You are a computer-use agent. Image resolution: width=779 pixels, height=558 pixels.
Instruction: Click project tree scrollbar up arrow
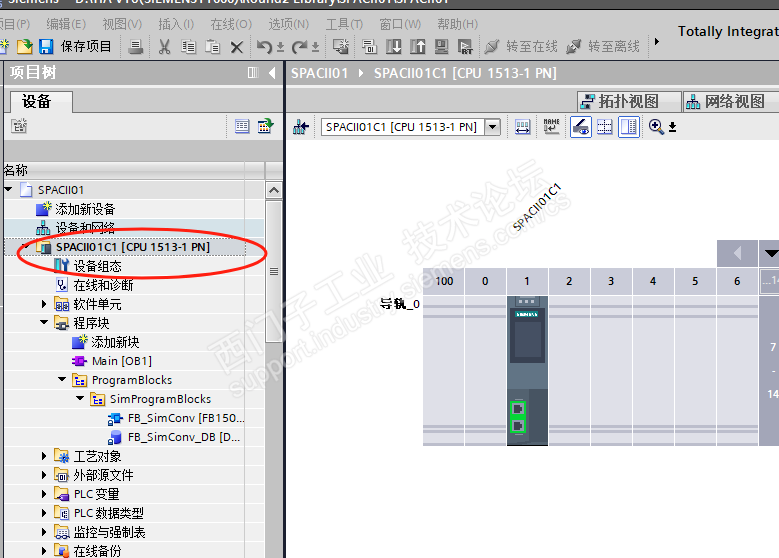tap(274, 190)
